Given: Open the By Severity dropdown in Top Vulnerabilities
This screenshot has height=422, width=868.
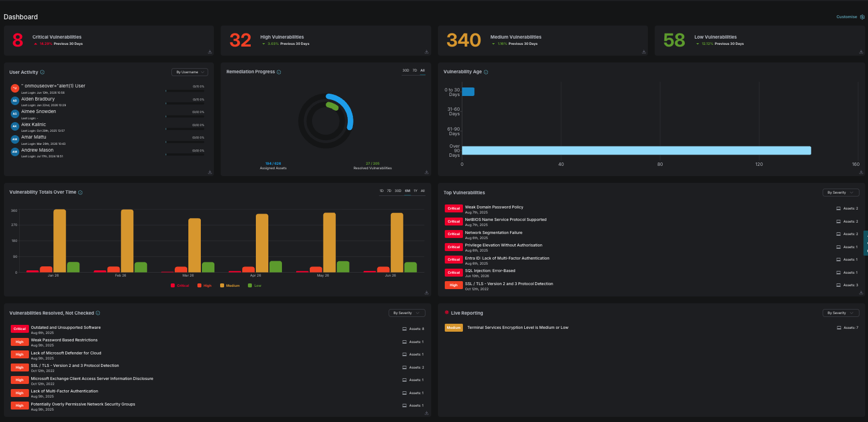Looking at the screenshot, I should tap(841, 193).
